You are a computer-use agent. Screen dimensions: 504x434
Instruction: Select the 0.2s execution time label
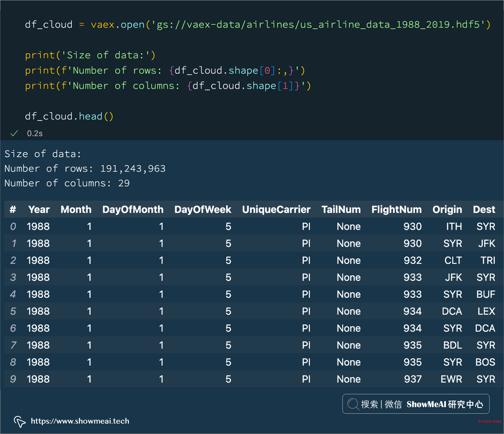coord(35,134)
